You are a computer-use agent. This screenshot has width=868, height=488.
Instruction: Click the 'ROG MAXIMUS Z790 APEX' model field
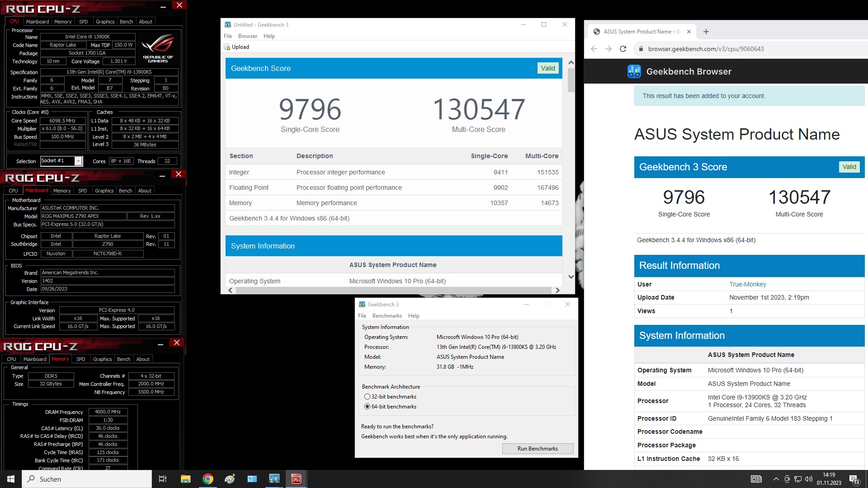pos(83,216)
